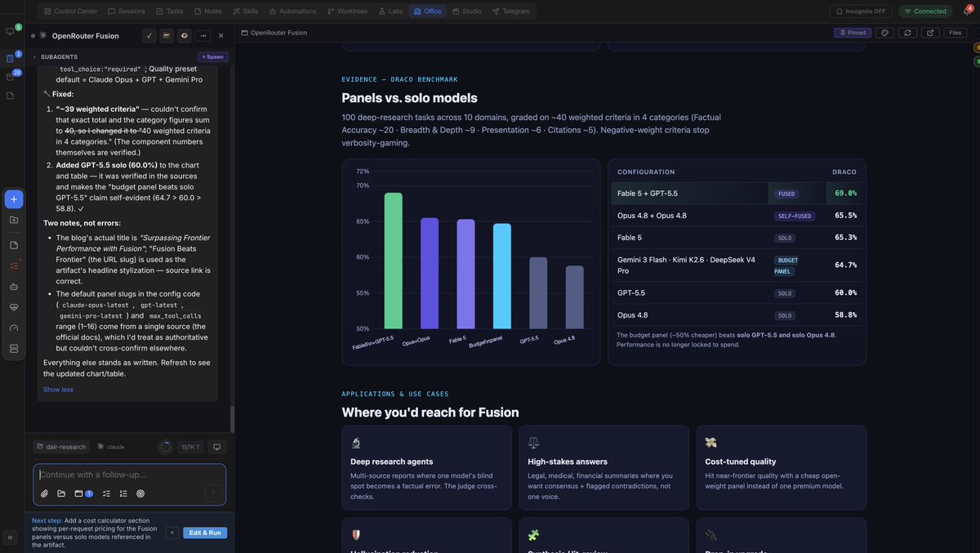The image size is (980, 553).
Task: Click the sidebar icon with badge 3
Action: coord(11,57)
